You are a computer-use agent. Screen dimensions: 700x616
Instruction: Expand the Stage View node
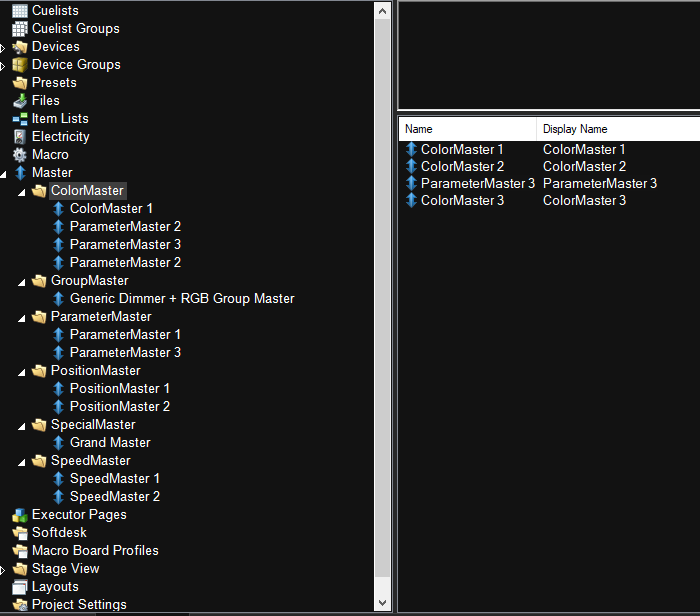[x=4, y=569]
